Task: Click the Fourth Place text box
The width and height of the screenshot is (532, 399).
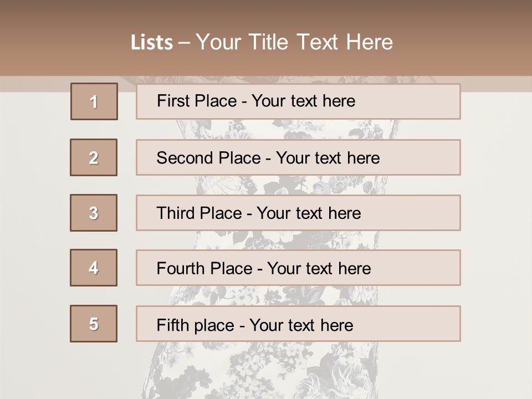Action: click(298, 268)
